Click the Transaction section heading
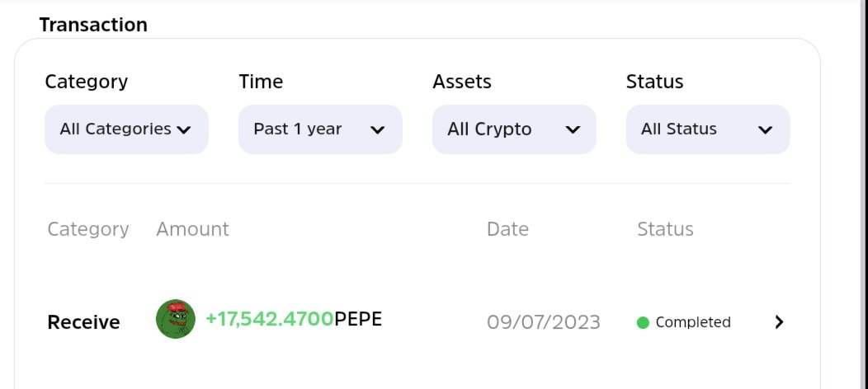868x389 pixels. coord(93,25)
